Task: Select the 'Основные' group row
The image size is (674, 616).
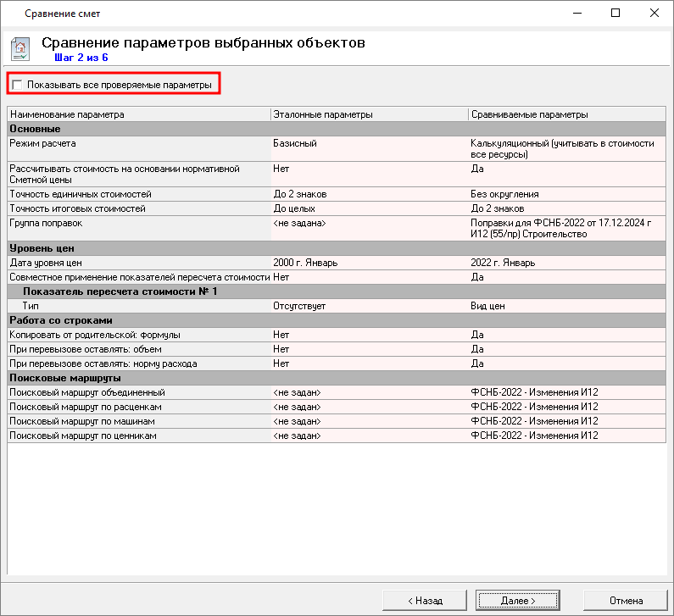Action: (35, 129)
